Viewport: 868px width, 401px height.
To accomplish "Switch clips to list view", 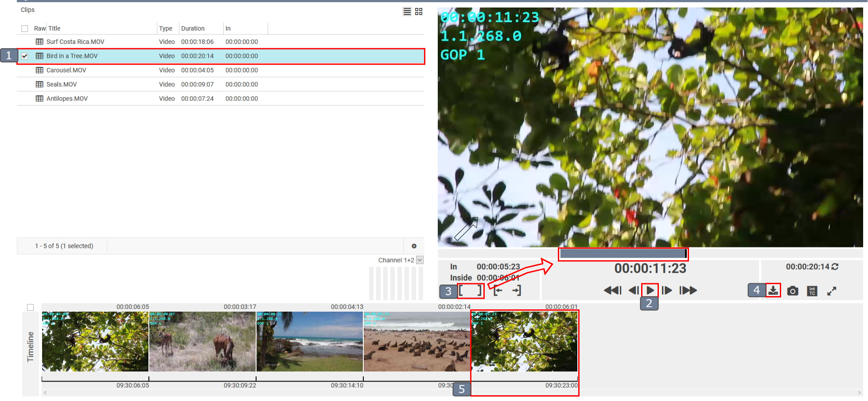I will click(407, 12).
